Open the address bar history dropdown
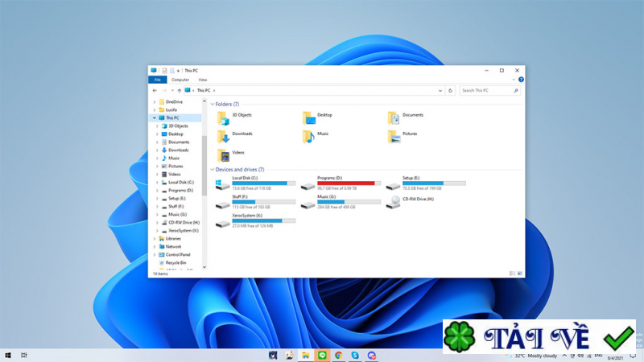Image resolution: width=644 pixels, height=362 pixels. point(440,91)
